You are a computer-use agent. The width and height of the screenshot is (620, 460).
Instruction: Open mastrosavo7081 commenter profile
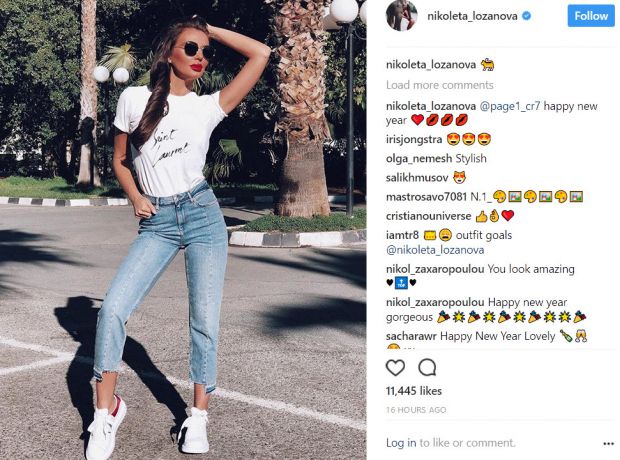(x=426, y=197)
